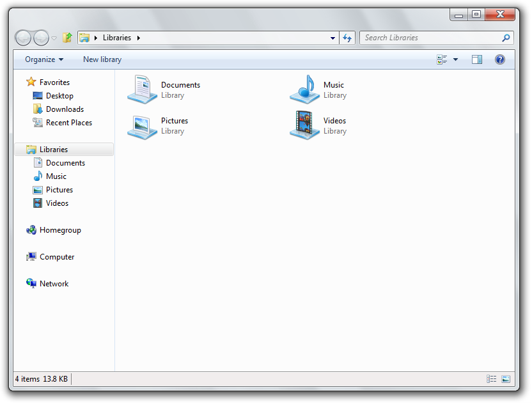Switch to large icons view in status bar

(x=506, y=379)
